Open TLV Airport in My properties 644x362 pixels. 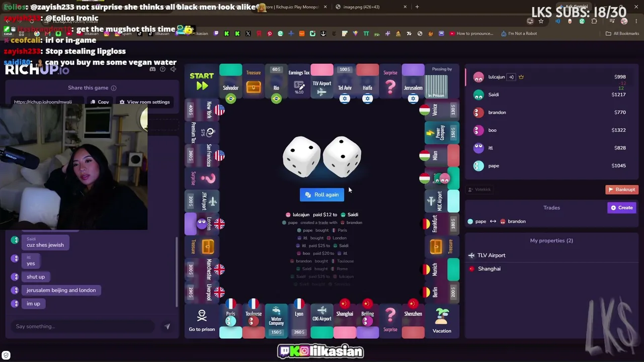coord(551,255)
